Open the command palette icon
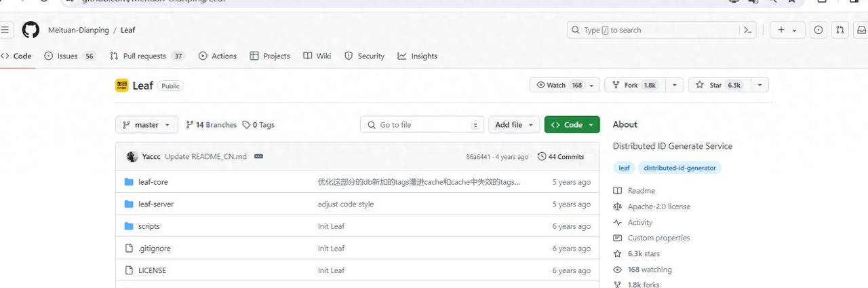This screenshot has width=868, height=288. coord(748,30)
